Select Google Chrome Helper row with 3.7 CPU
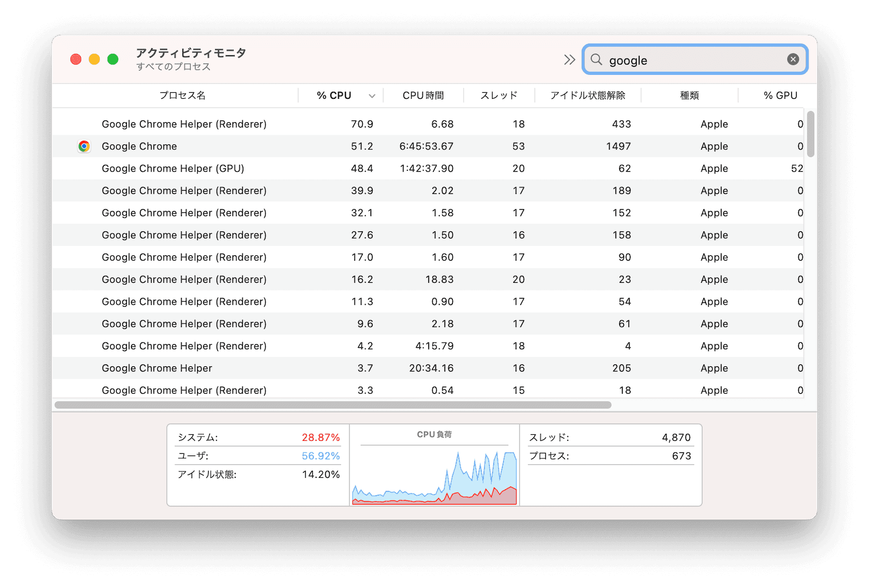869x588 pixels. (x=428, y=368)
